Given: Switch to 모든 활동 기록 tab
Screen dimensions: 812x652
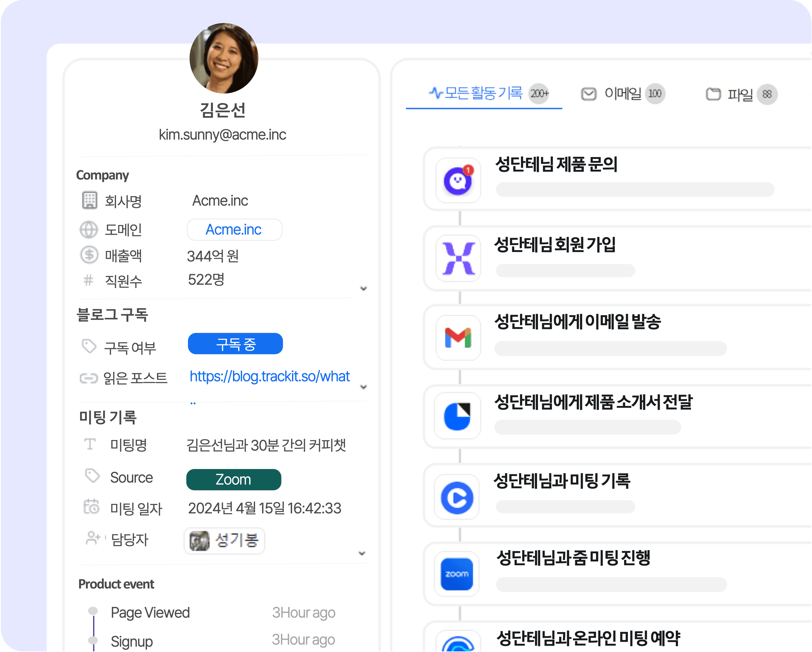Looking at the screenshot, I should 484,94.
